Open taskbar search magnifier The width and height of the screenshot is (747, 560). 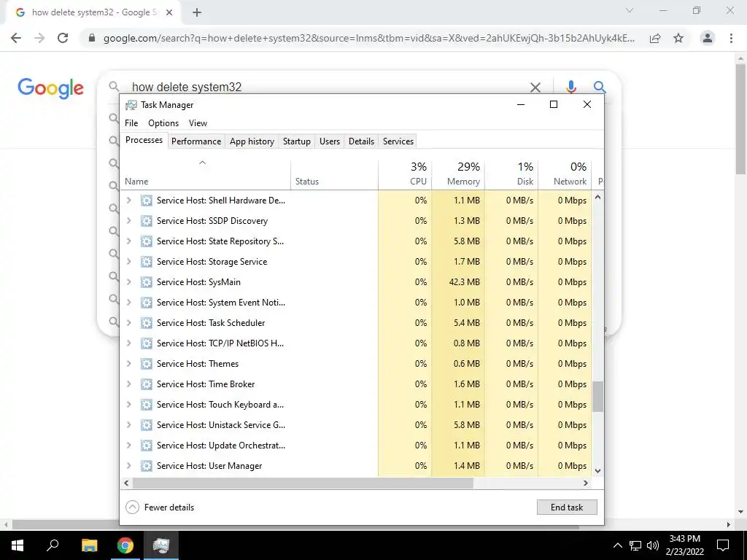click(53, 545)
